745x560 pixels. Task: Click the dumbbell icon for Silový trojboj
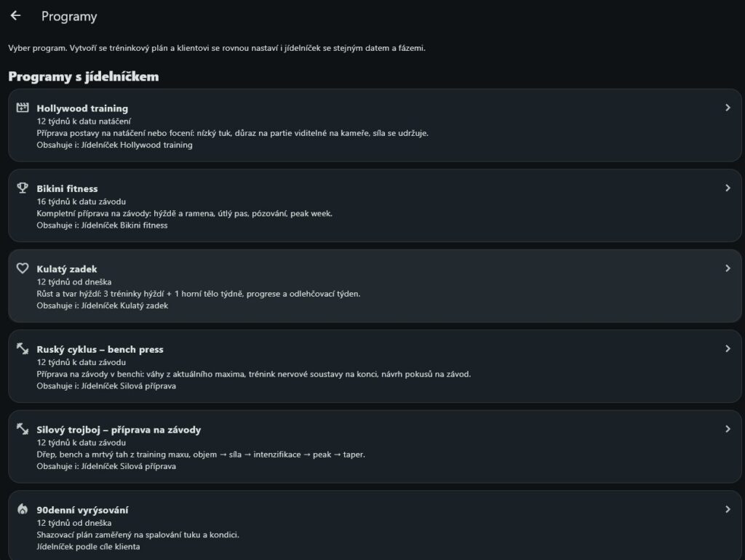coord(23,428)
